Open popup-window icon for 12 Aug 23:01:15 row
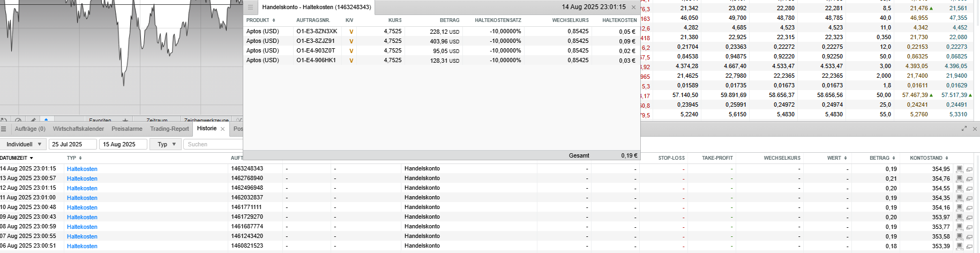The height and width of the screenshot is (253, 980). tap(969, 188)
